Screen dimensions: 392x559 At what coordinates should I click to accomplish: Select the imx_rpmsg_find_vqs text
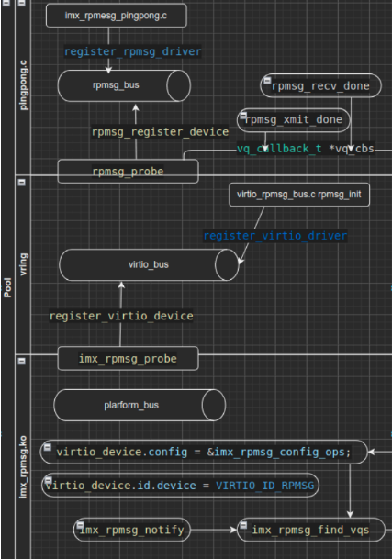click(310, 531)
